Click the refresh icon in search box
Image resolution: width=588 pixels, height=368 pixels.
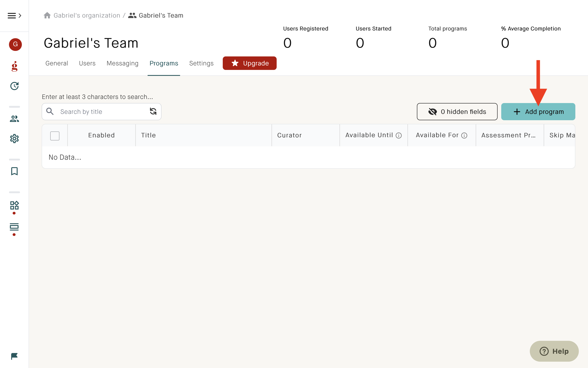[153, 111]
